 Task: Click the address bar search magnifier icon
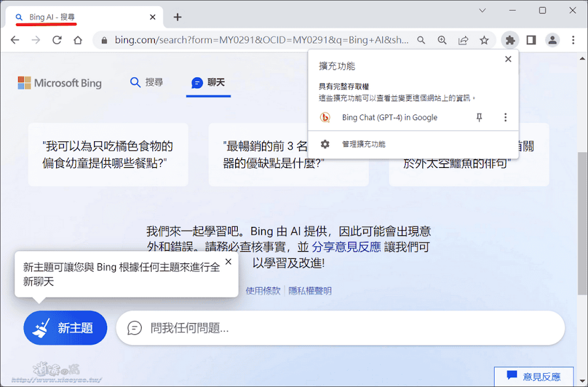click(421, 40)
